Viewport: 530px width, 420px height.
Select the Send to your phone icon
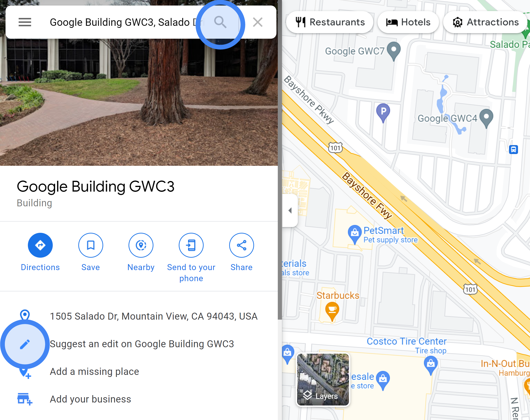[x=191, y=245]
